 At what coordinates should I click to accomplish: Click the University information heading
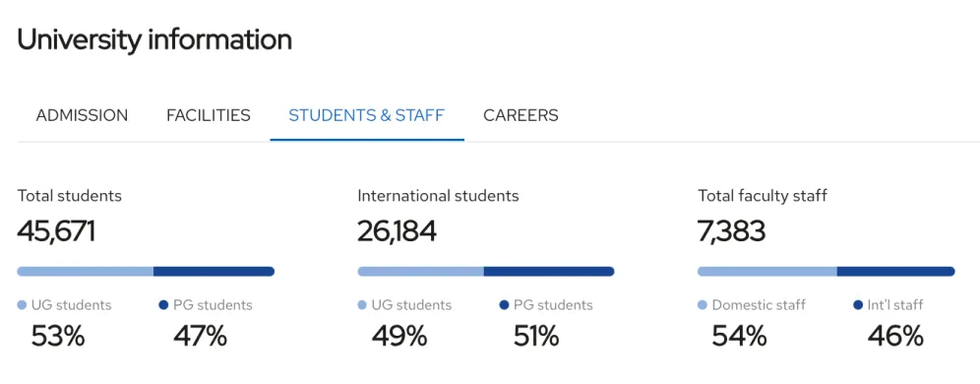point(154,40)
